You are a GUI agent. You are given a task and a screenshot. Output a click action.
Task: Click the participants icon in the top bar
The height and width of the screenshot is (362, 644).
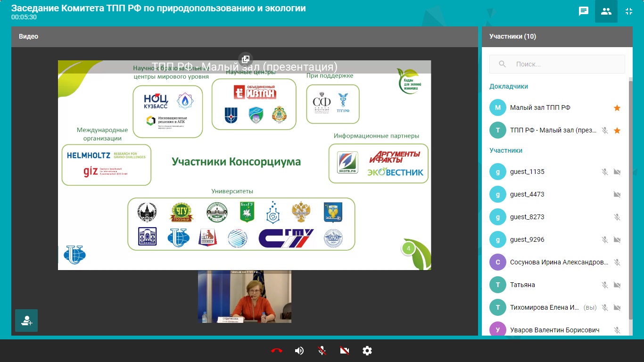click(x=606, y=11)
